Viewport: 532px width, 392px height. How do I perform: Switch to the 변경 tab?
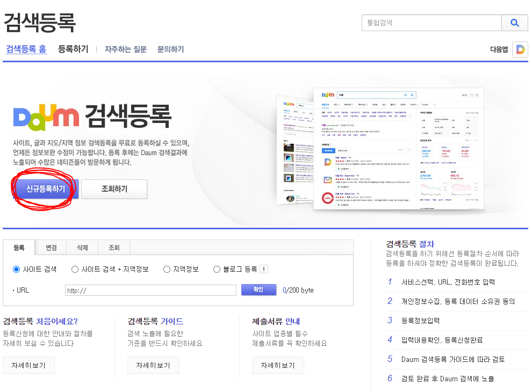(51, 248)
